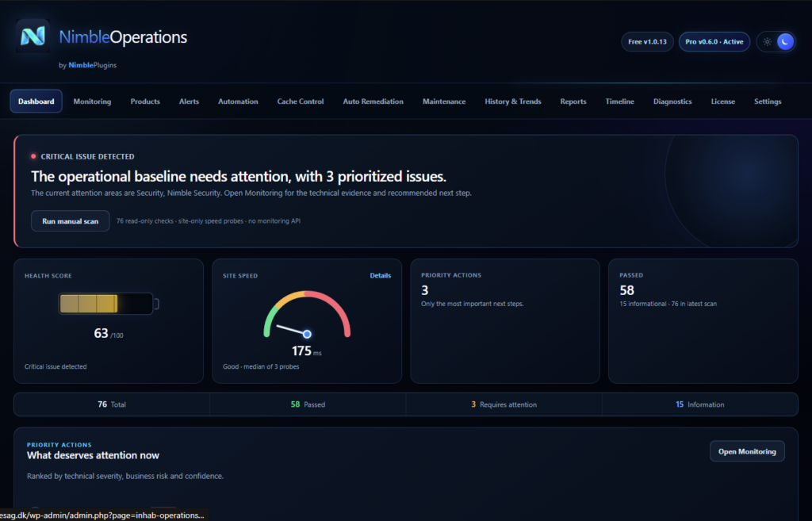Go to the Maintenance tab
812x521 pixels.
pos(444,102)
